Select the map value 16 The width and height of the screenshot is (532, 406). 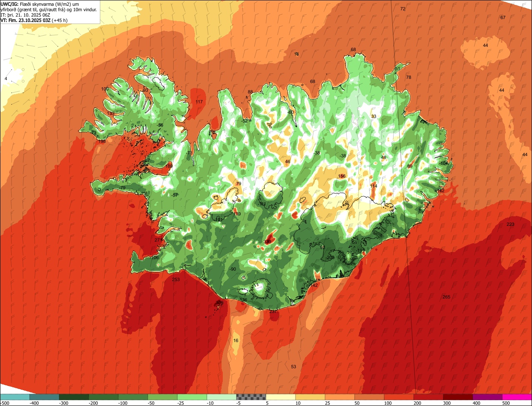(236, 340)
